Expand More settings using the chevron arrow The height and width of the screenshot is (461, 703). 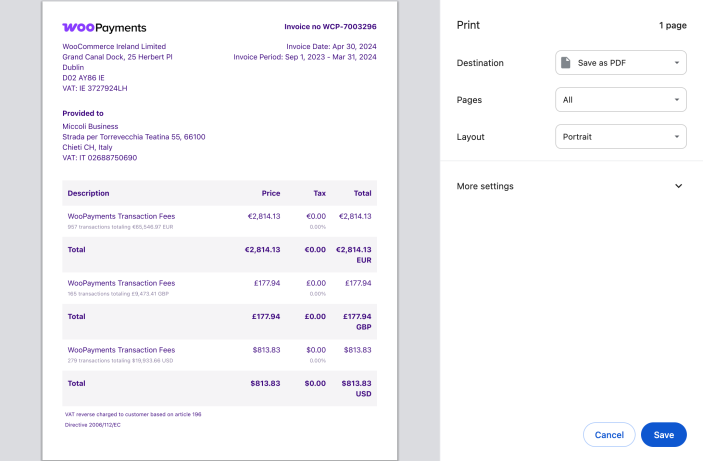678,186
